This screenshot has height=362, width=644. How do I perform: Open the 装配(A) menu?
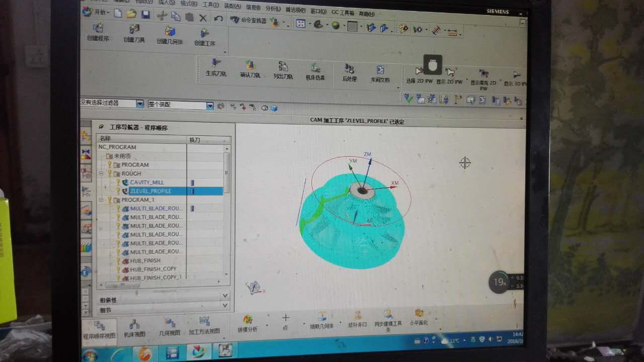(232, 6)
